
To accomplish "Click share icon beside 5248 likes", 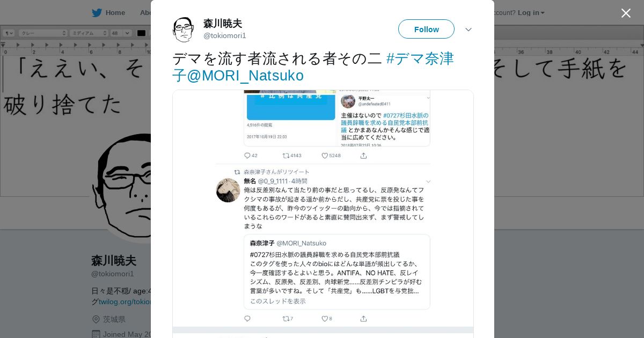I will coord(363,156).
